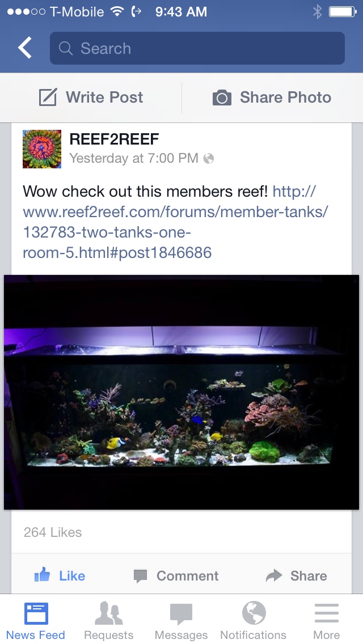Click the Search input field
This screenshot has height=644, width=363.
coord(197,48)
